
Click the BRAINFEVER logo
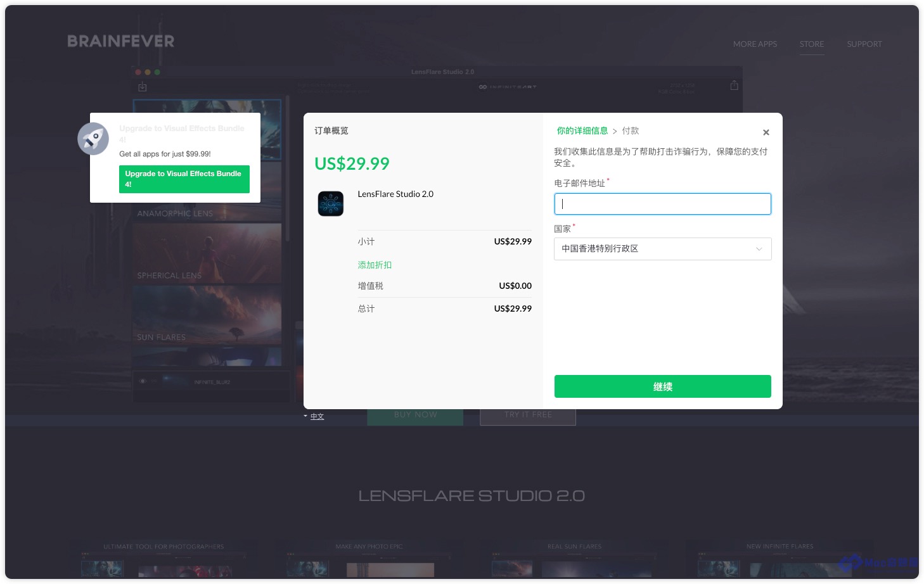click(121, 41)
